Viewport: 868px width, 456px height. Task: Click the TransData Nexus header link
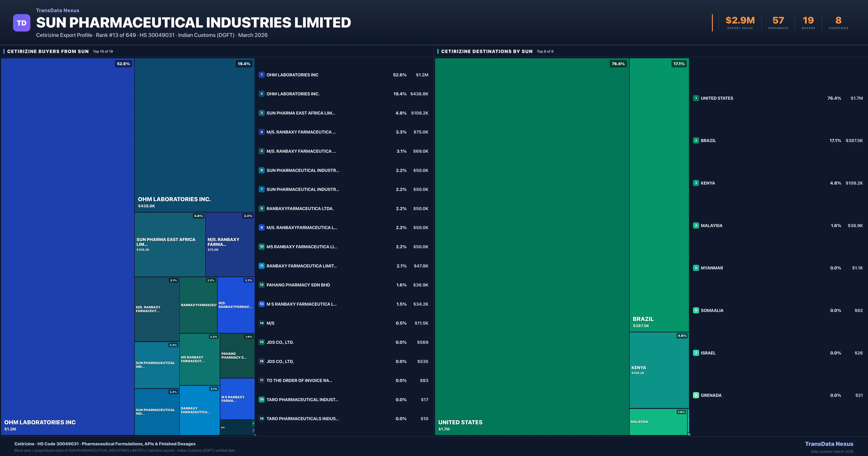click(58, 10)
